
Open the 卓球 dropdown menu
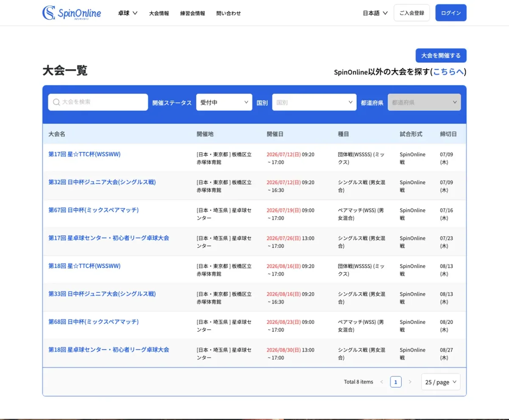[x=128, y=13]
